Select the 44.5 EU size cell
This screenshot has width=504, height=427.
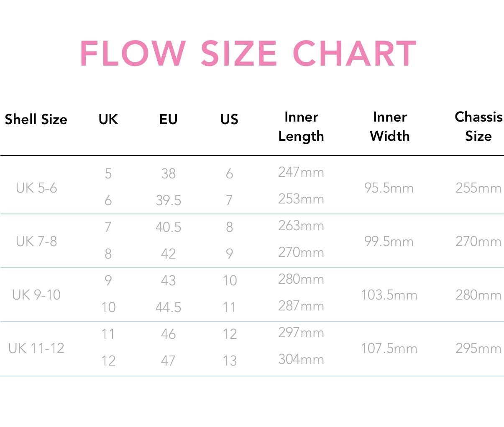pos(168,308)
